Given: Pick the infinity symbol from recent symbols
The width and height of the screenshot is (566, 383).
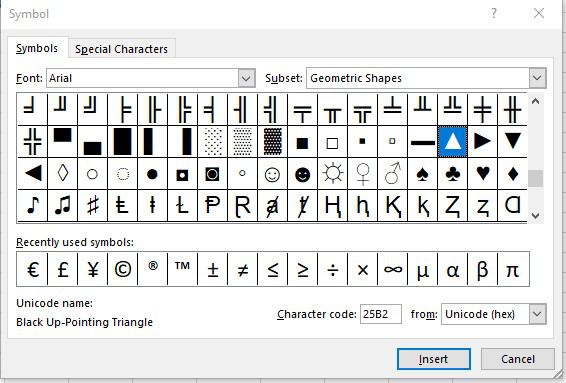Looking at the screenshot, I should pos(392,269).
